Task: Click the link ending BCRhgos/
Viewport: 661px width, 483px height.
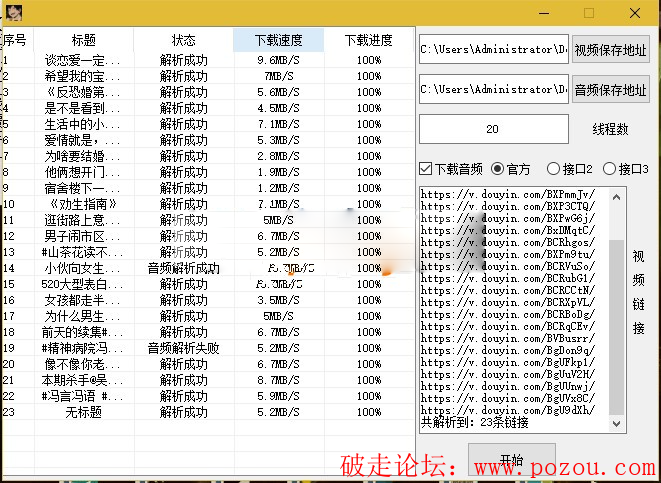Action: point(508,242)
